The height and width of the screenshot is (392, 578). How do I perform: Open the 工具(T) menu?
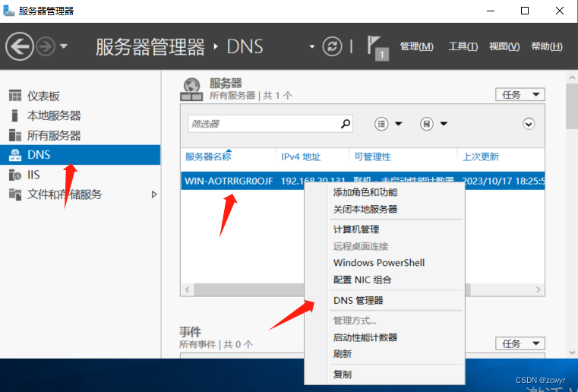[x=463, y=46]
